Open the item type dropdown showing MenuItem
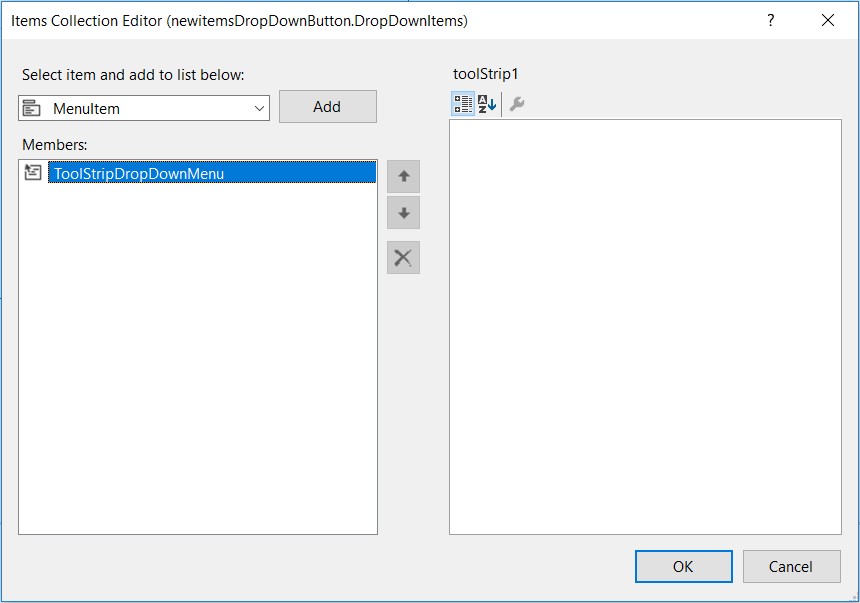 click(x=259, y=107)
